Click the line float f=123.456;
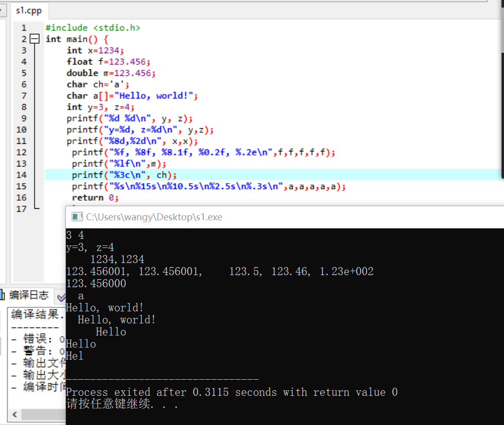 [x=108, y=62]
